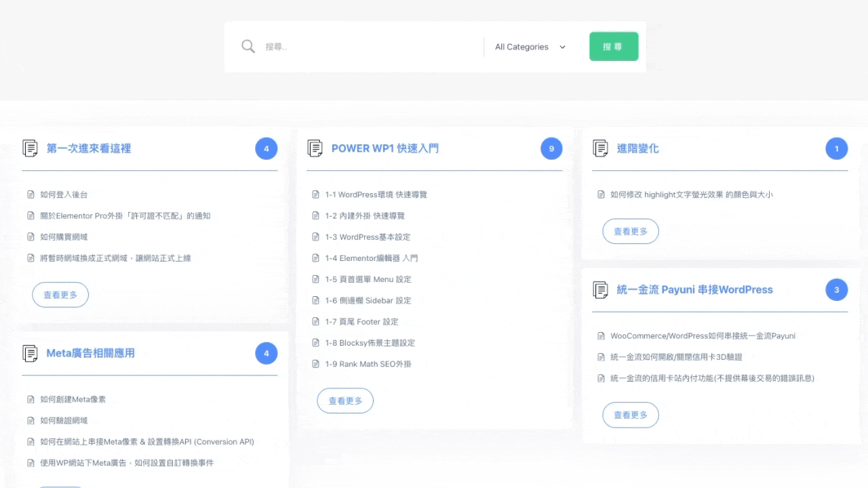Click the article icon next to 統一金流如何開啟/關閉信用卡3D驗證

click(601, 357)
